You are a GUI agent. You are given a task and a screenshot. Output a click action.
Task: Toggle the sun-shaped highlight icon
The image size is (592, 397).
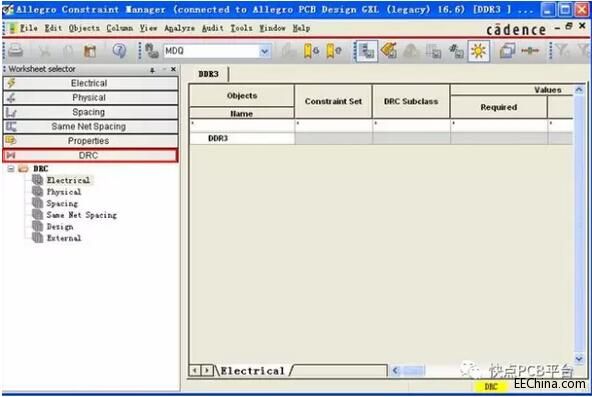coord(479,51)
